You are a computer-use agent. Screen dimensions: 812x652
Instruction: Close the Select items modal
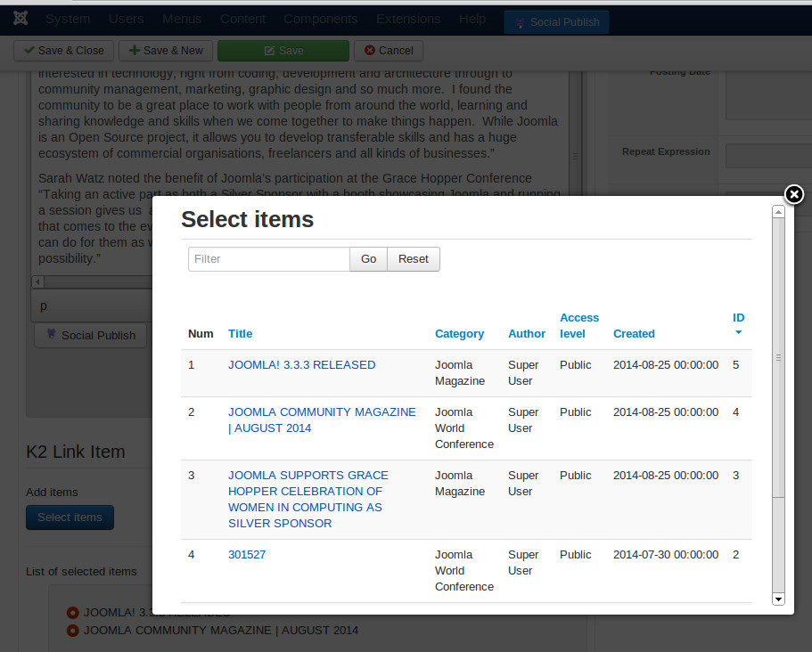coord(794,194)
